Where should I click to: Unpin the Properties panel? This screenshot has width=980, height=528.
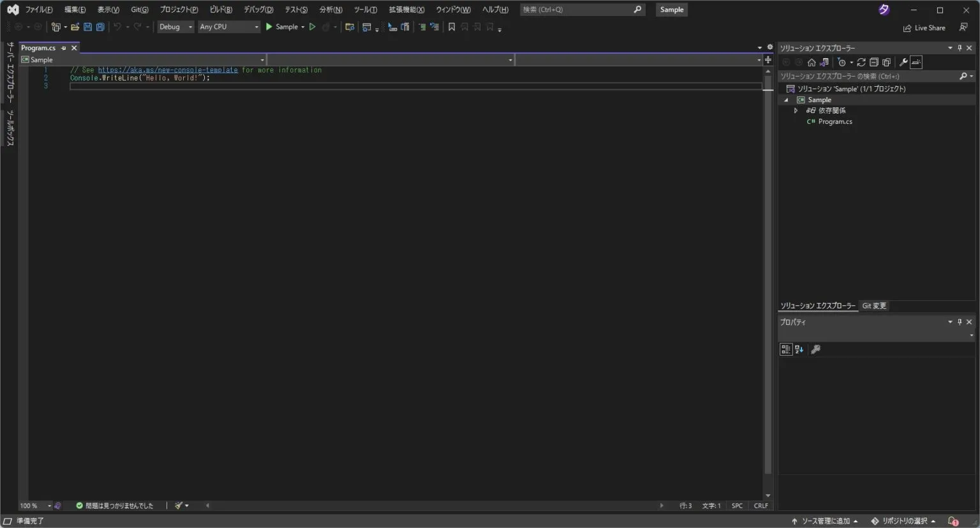(959, 322)
